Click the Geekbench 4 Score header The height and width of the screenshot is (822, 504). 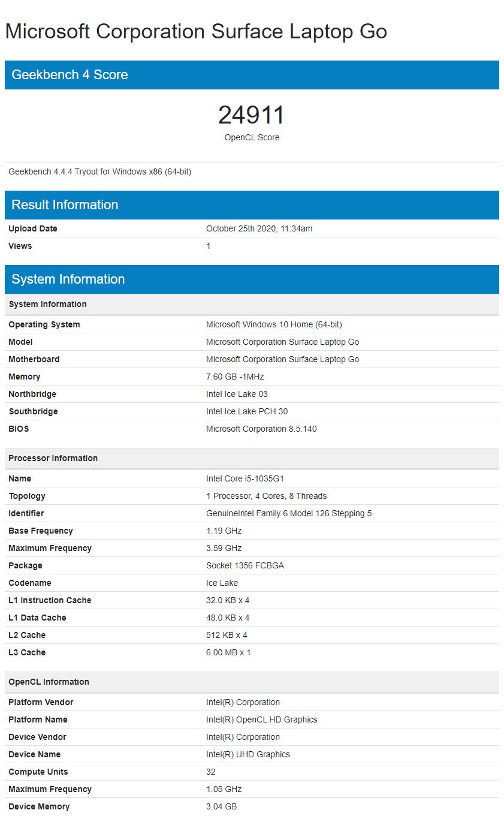252,75
